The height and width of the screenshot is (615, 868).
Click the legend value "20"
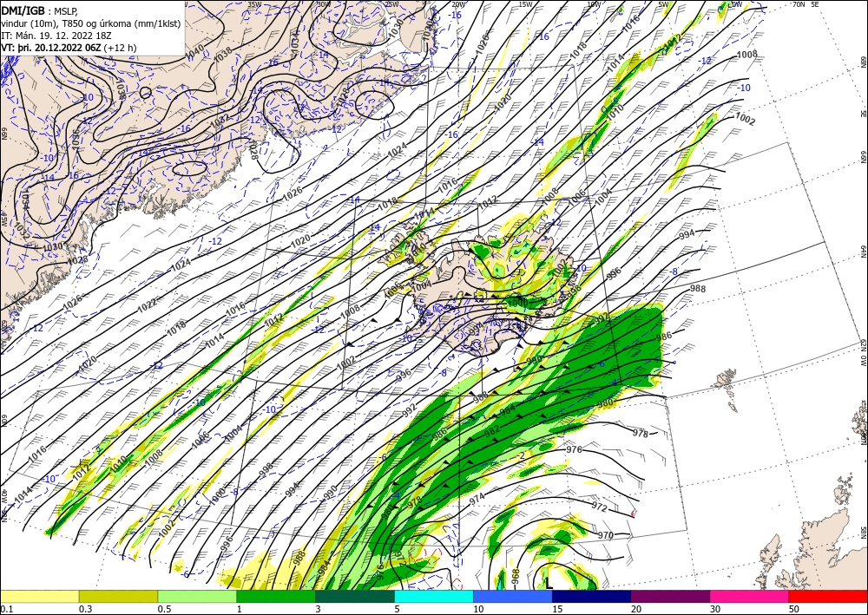[636, 609]
